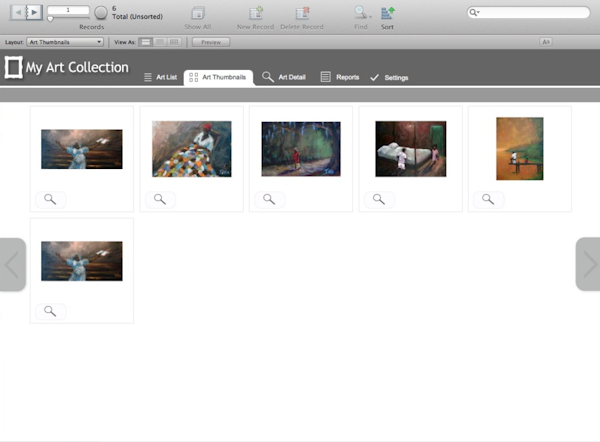600x442 pixels.
Task: Go to the next record arrow
Action: [x=35, y=12]
